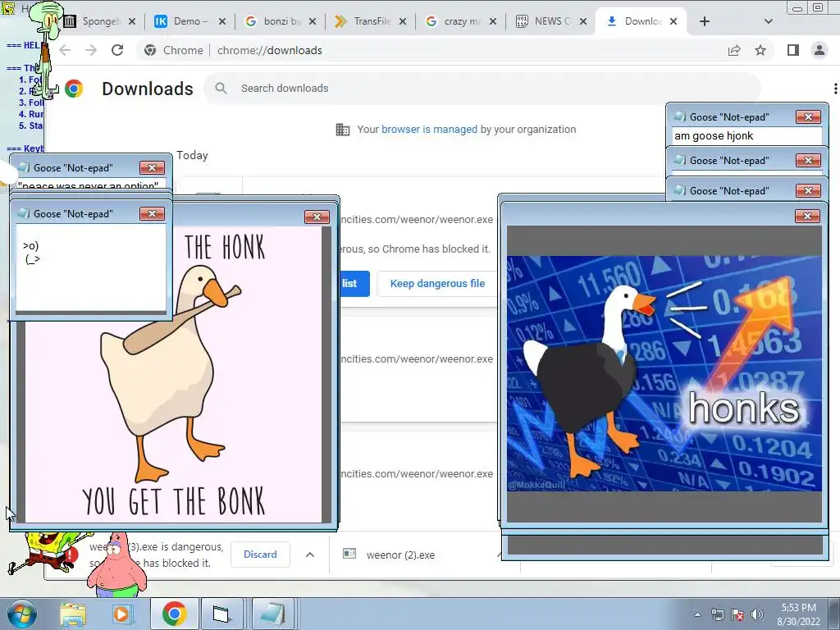Open the share icon in the address bar
This screenshot has width=840, height=630.
pyautogui.click(x=734, y=50)
